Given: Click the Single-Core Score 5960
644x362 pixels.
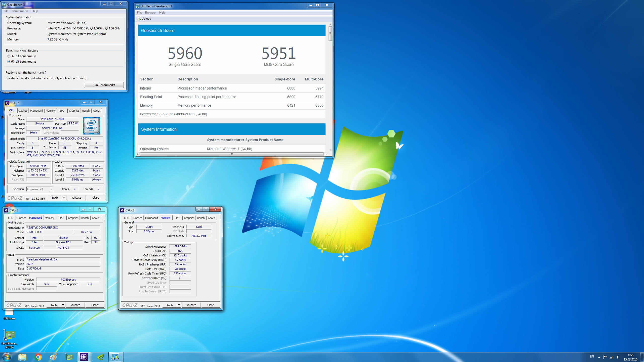Looking at the screenshot, I should pyautogui.click(x=185, y=53).
